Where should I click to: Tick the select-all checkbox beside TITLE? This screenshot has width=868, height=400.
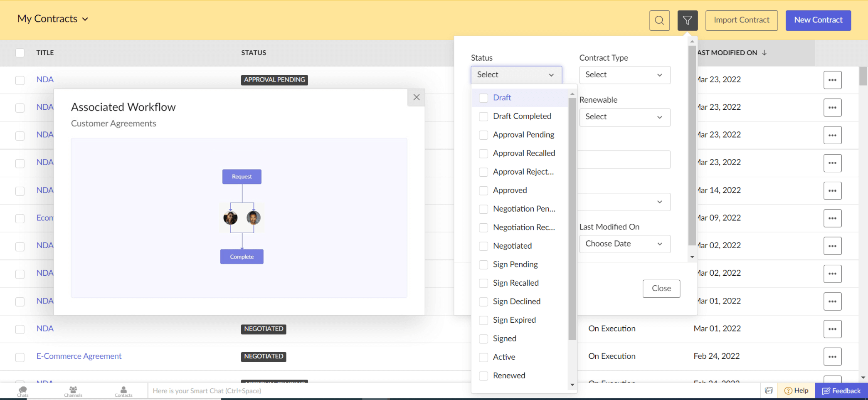pos(20,53)
